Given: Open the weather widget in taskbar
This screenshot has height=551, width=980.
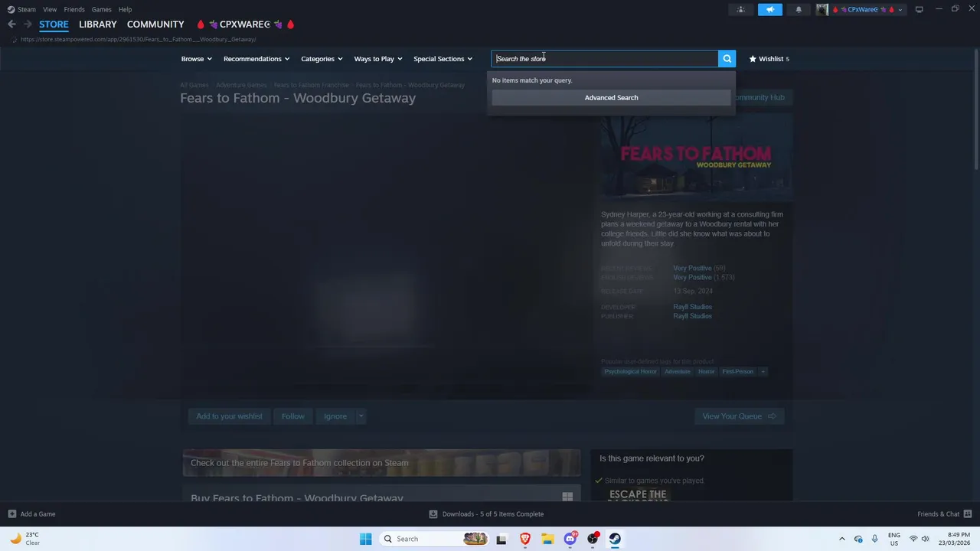Looking at the screenshot, I should click(x=24, y=539).
